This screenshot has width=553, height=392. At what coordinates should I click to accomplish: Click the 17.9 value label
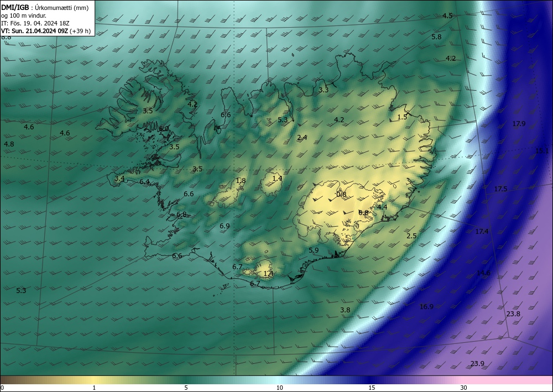tap(519, 123)
